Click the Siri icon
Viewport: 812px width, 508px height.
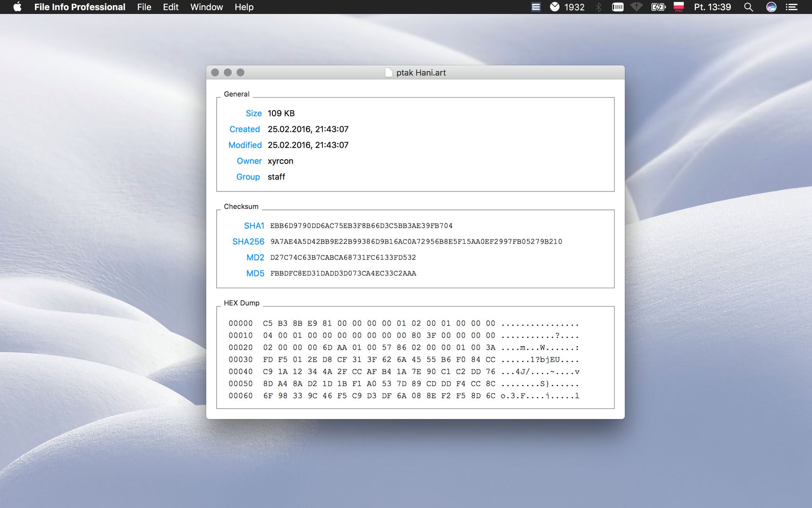(x=771, y=7)
